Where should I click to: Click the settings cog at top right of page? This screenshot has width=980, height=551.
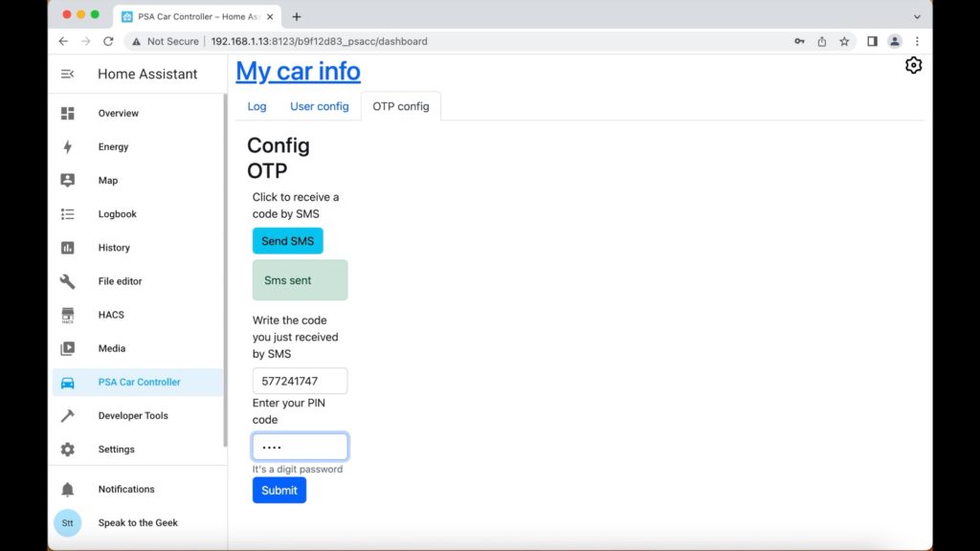[913, 65]
